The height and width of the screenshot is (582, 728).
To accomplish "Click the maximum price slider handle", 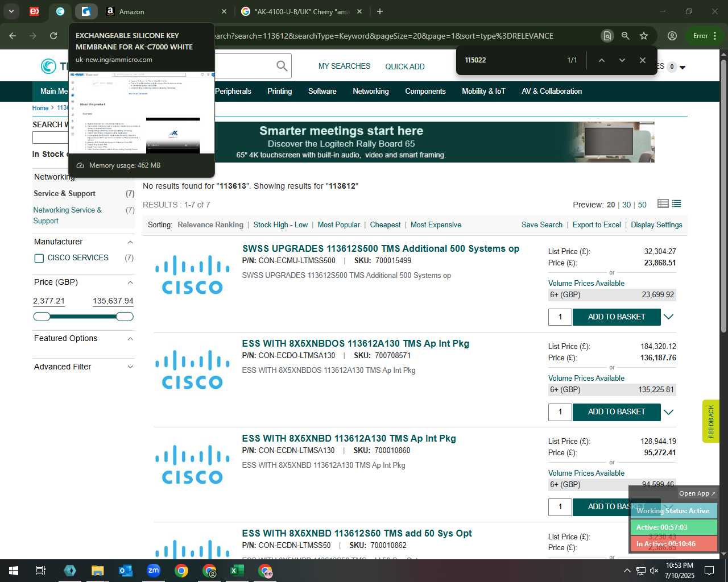I will pos(125,317).
